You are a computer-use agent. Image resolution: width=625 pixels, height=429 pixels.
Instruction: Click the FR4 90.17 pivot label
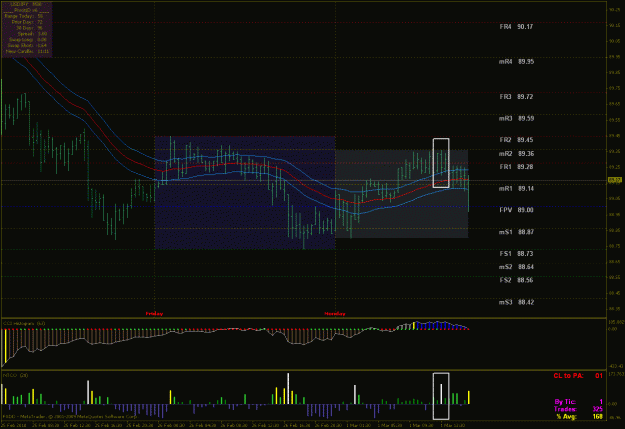click(516, 27)
